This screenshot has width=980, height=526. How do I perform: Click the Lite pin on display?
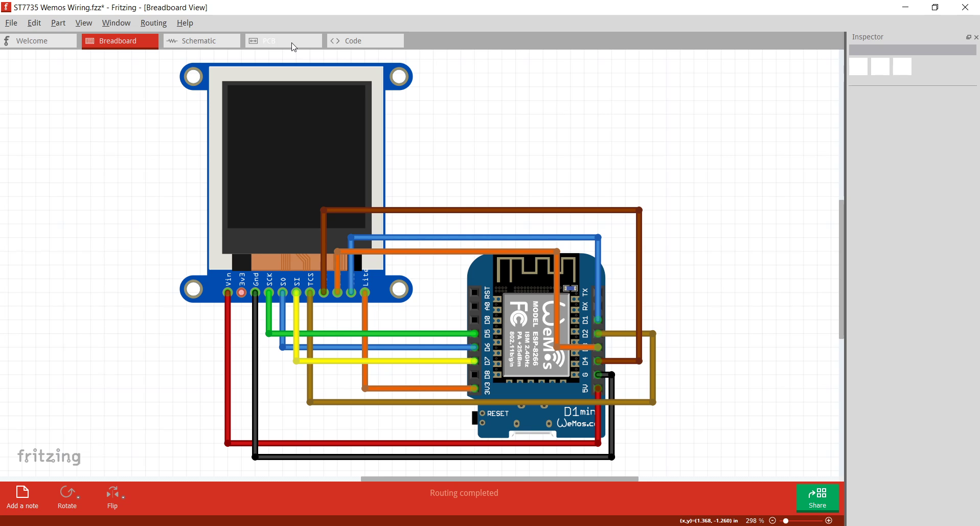point(364,292)
